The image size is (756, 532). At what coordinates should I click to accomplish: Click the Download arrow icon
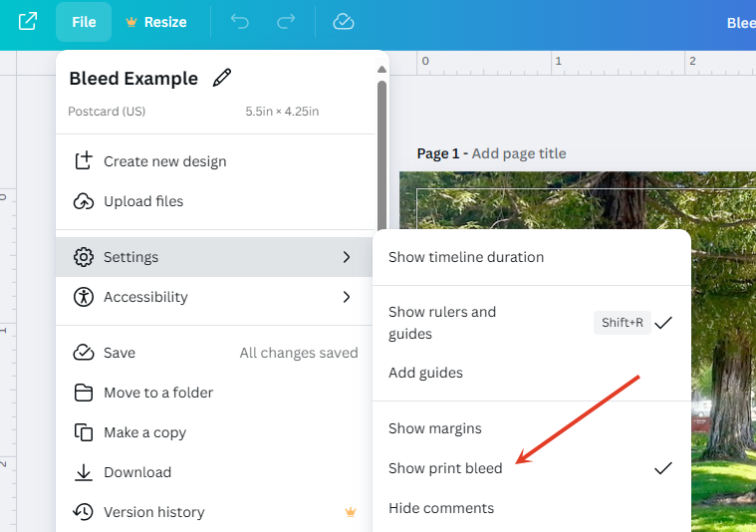coord(84,472)
